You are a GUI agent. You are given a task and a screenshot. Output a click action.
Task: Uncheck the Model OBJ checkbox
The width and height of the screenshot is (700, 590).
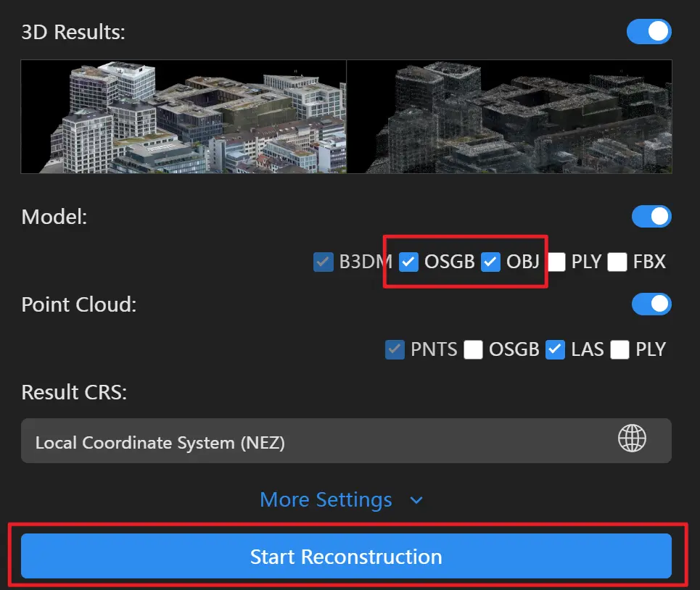pos(491,262)
